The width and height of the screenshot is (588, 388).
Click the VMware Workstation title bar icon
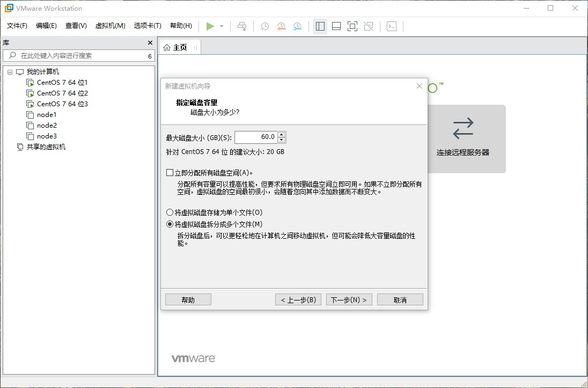tap(9, 8)
